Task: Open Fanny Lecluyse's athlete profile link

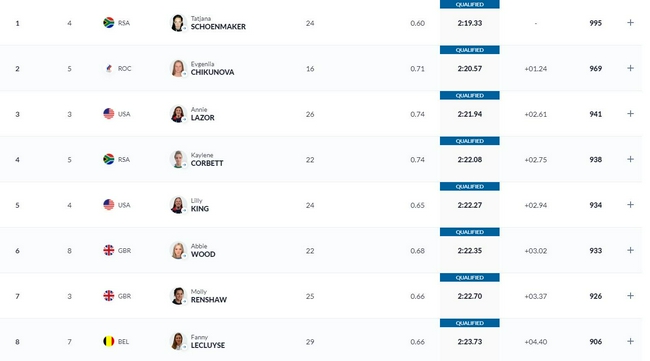Action: click(208, 342)
